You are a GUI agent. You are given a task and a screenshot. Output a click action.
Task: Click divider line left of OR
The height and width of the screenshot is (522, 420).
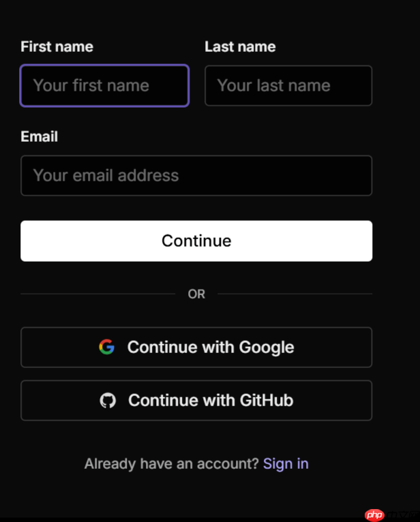(x=97, y=294)
